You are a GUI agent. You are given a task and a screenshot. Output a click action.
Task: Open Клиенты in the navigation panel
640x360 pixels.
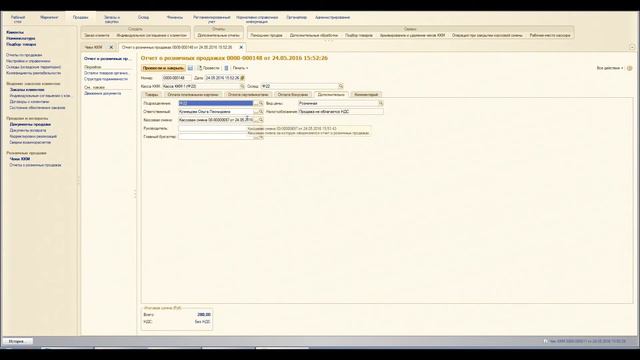coord(15,32)
